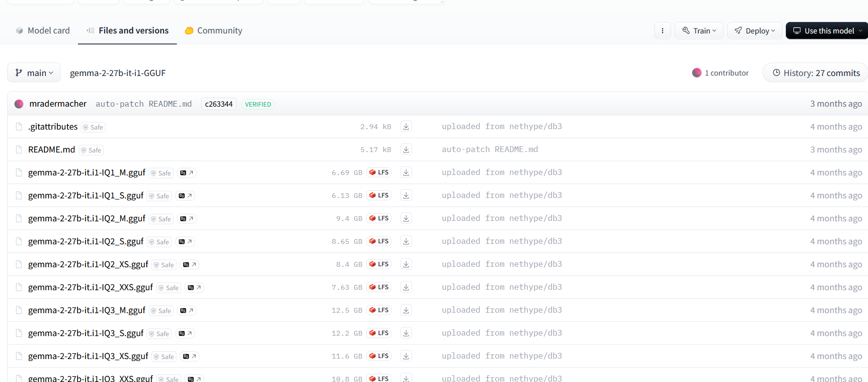Open latest commit message auto-patch README.md
This screenshot has width=868, height=382.
click(143, 104)
